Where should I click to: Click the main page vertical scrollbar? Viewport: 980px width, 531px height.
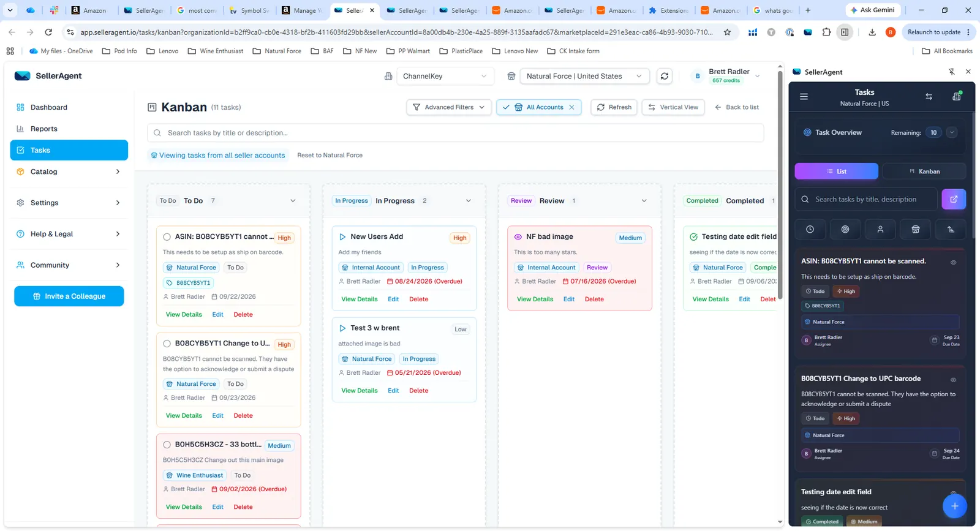pos(780,184)
